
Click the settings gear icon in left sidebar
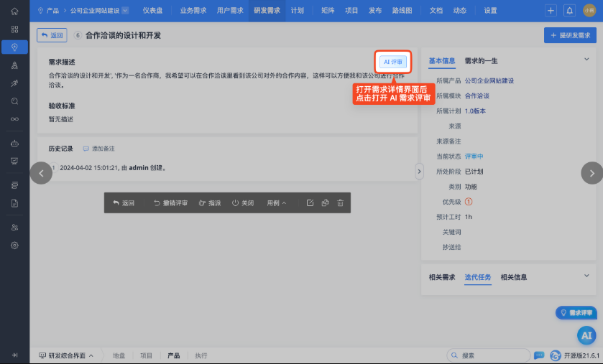coord(14,246)
